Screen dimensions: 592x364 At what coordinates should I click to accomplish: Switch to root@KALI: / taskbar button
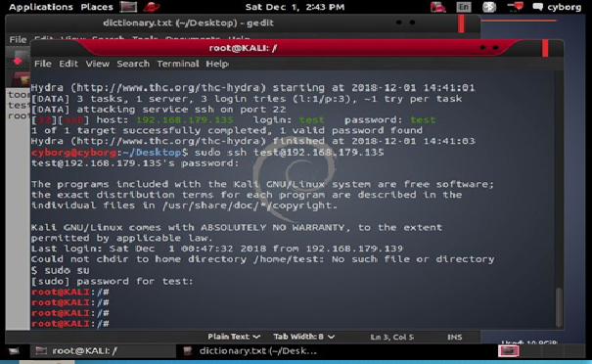103,350
